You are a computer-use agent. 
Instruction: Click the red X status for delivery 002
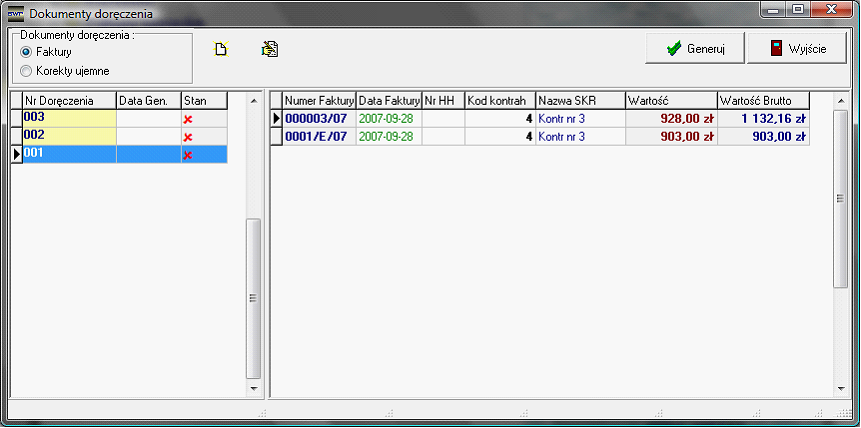tap(187, 137)
